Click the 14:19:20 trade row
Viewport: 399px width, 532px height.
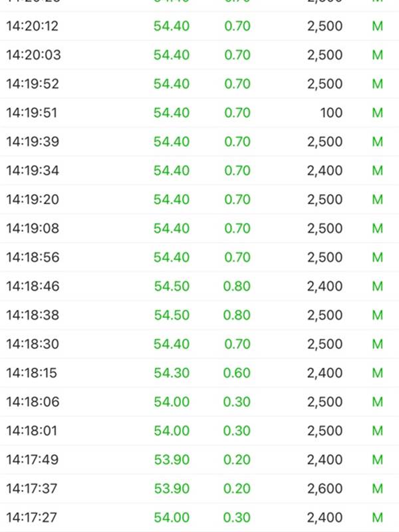pos(199,199)
